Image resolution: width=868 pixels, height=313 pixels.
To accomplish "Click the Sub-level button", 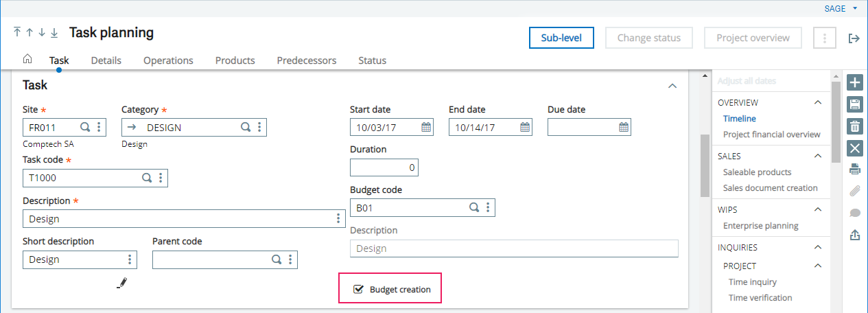I will (x=561, y=38).
